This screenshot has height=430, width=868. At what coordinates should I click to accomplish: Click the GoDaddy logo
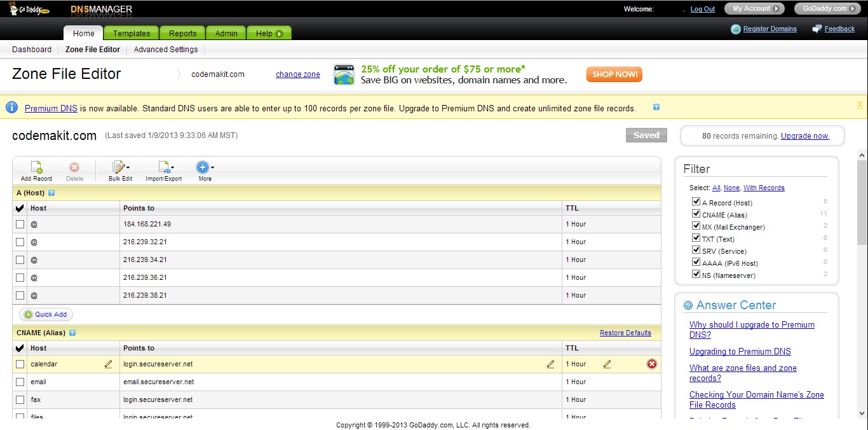pyautogui.click(x=30, y=9)
